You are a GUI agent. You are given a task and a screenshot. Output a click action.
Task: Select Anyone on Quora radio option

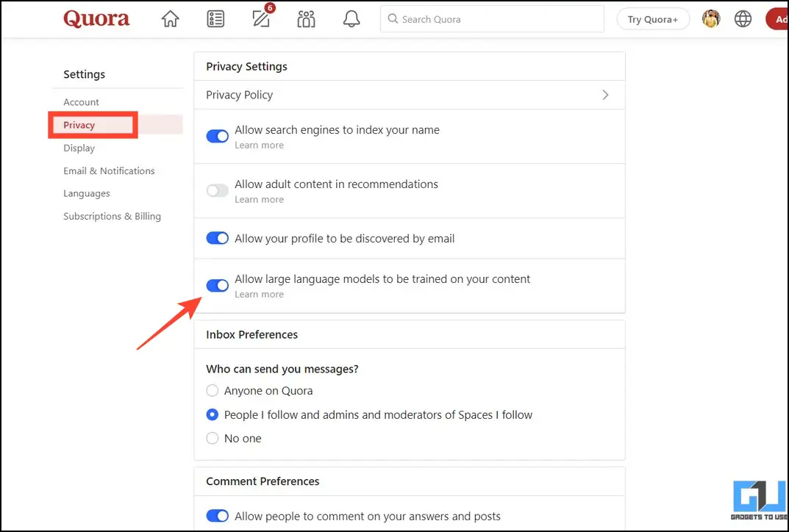(213, 391)
